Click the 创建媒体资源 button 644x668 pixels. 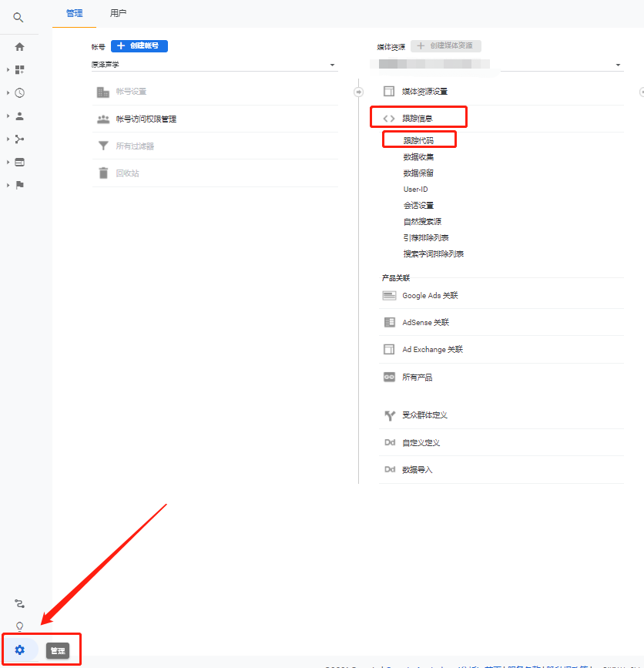(446, 46)
